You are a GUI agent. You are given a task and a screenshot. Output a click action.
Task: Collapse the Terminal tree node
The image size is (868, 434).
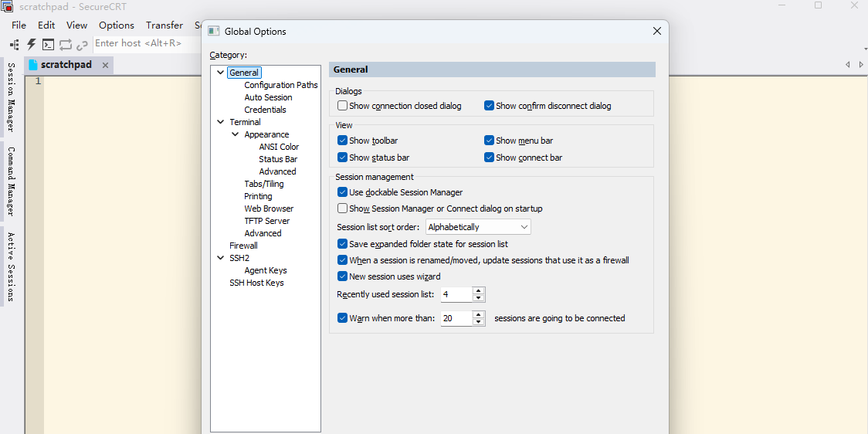[x=220, y=122]
